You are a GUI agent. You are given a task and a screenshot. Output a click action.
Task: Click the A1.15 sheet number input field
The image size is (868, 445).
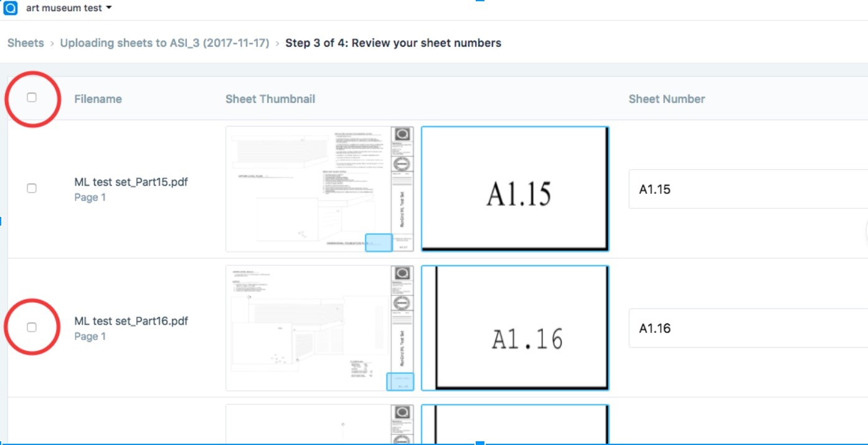(x=748, y=189)
